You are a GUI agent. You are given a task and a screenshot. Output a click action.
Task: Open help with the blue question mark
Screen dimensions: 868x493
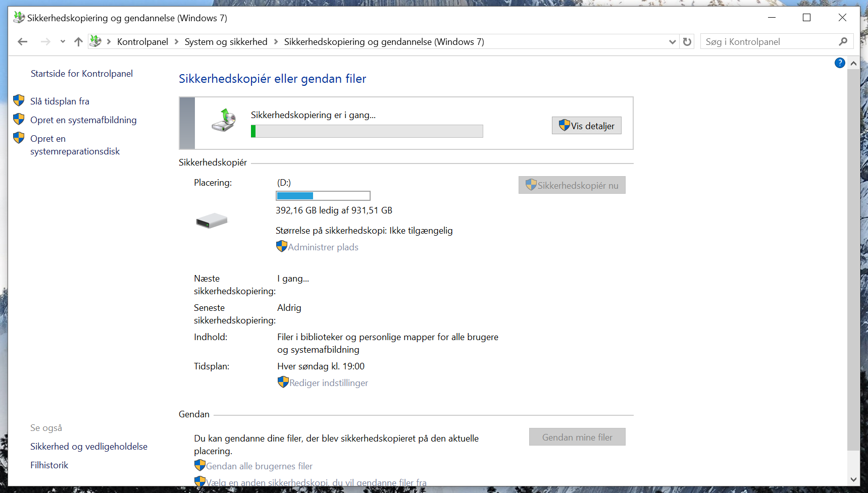840,63
